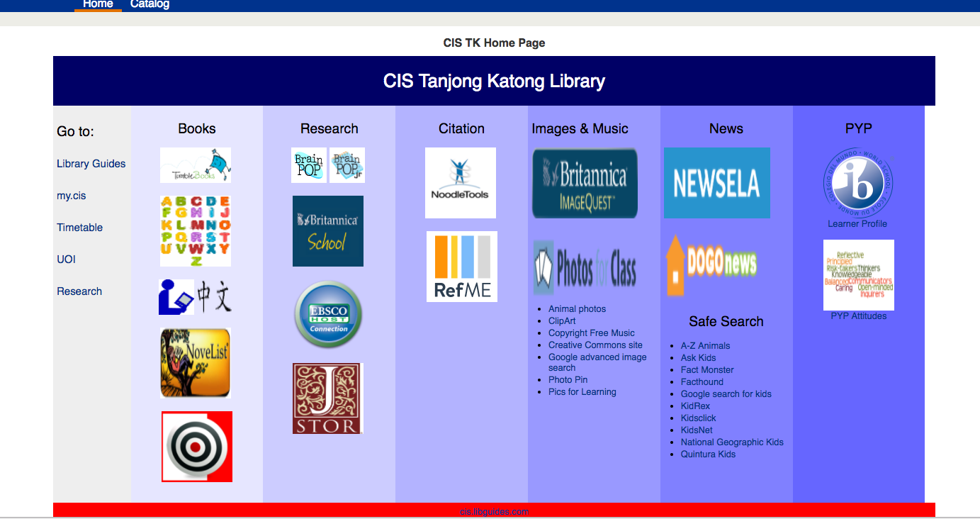Open the Copyright Free Music link
Image resolution: width=980 pixels, height=519 pixels.
coord(592,333)
